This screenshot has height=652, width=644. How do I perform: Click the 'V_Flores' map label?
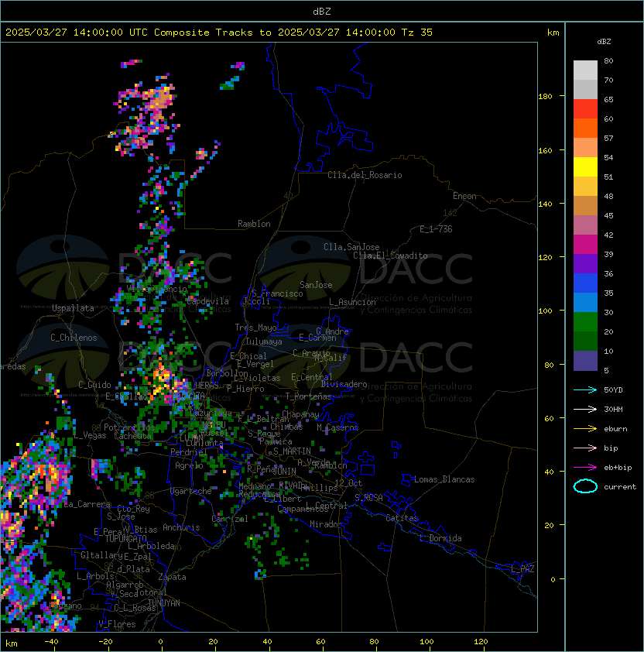point(117,624)
